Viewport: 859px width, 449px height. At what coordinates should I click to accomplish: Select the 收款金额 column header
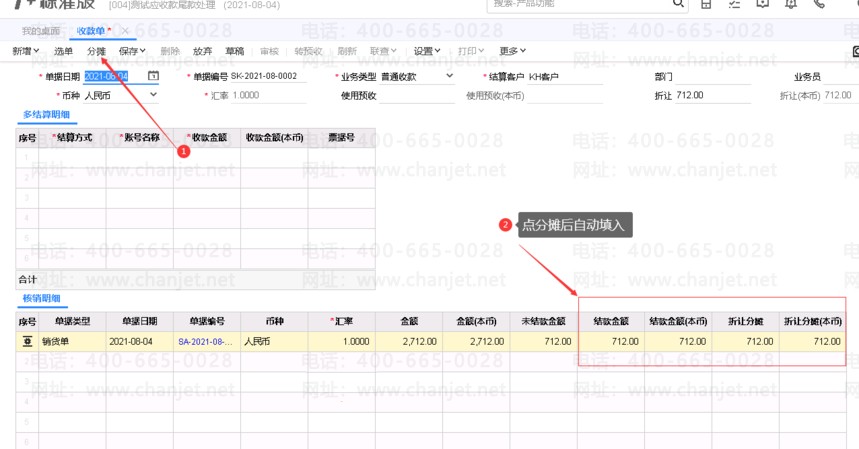(207, 137)
